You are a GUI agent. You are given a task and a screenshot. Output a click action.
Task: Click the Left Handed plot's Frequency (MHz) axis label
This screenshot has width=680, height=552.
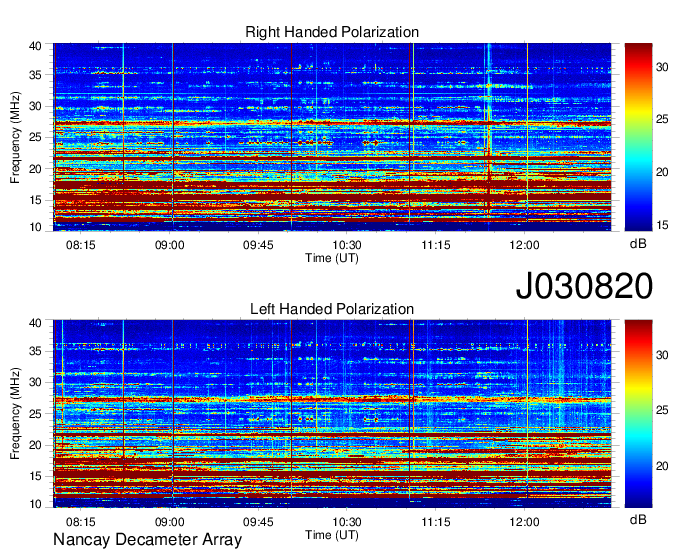(x=15, y=414)
